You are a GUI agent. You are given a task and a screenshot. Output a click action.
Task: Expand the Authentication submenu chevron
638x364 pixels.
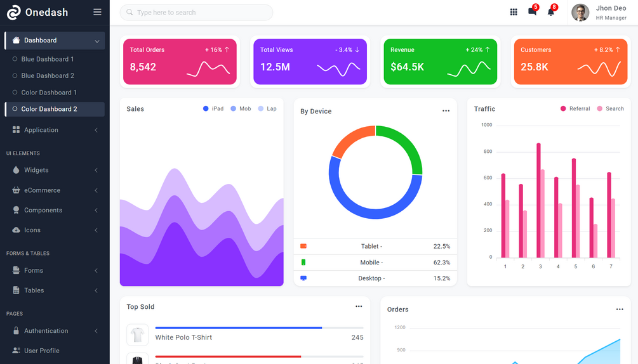(x=96, y=330)
